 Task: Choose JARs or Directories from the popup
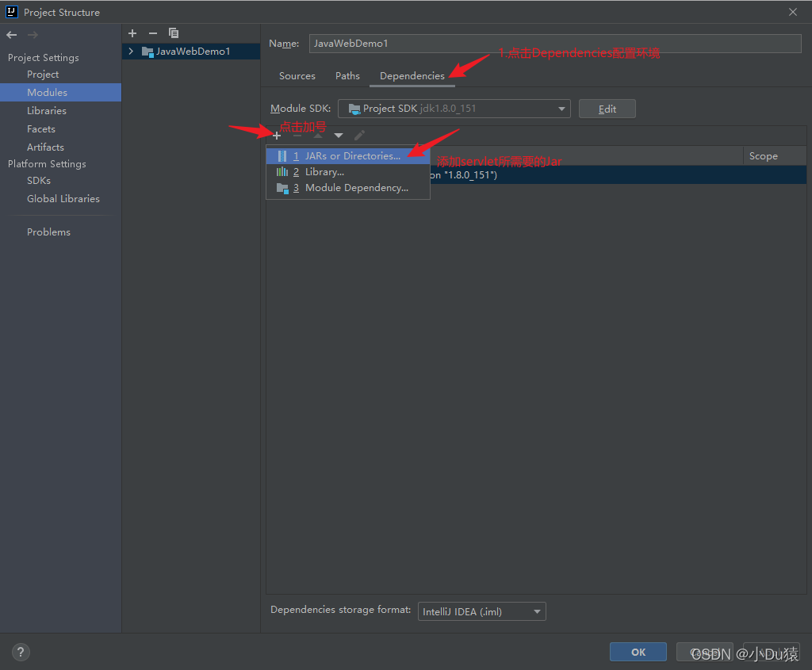[x=348, y=156]
